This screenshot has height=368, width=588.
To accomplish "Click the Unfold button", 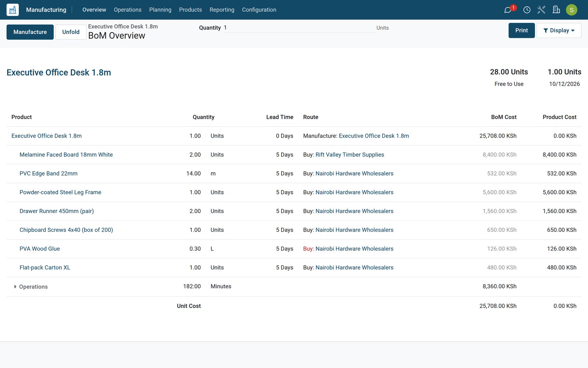I will click(x=71, y=32).
